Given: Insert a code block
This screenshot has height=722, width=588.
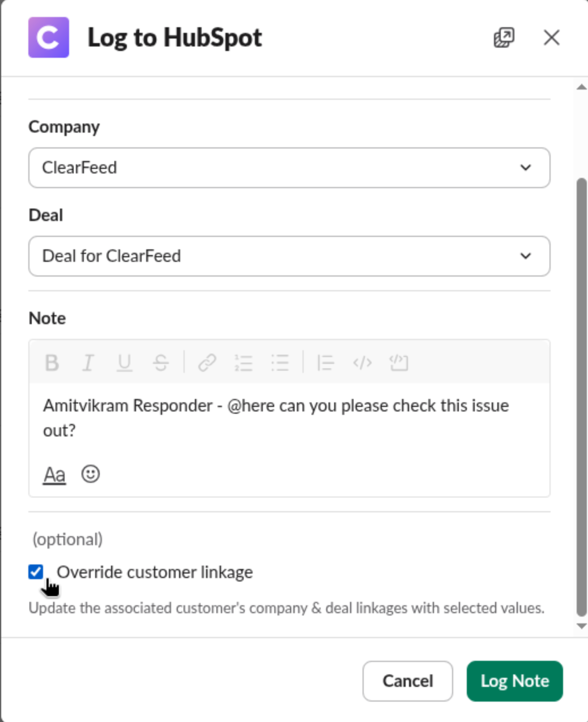Looking at the screenshot, I should (399, 363).
